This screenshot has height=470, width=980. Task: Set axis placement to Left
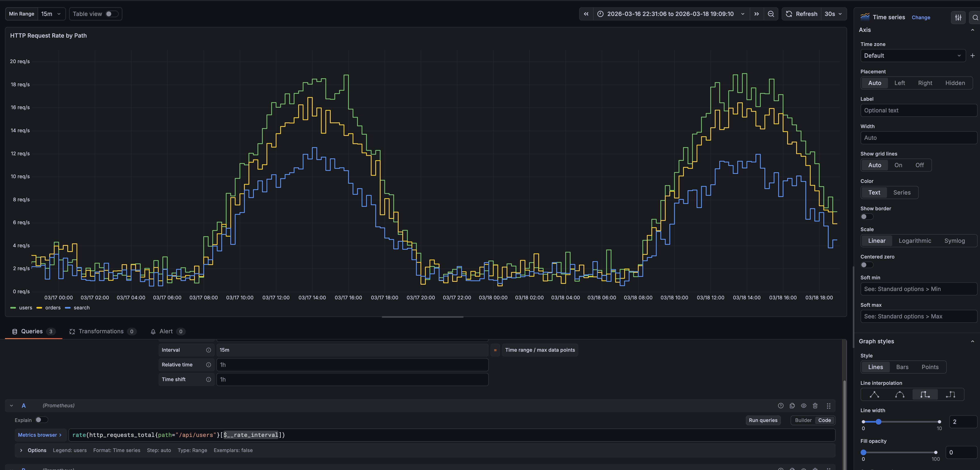coord(899,83)
